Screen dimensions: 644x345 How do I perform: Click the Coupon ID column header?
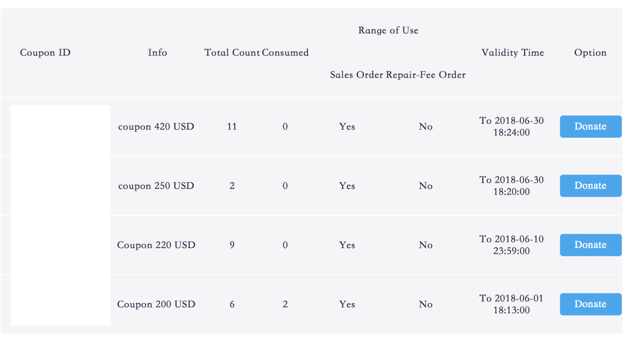45,52
